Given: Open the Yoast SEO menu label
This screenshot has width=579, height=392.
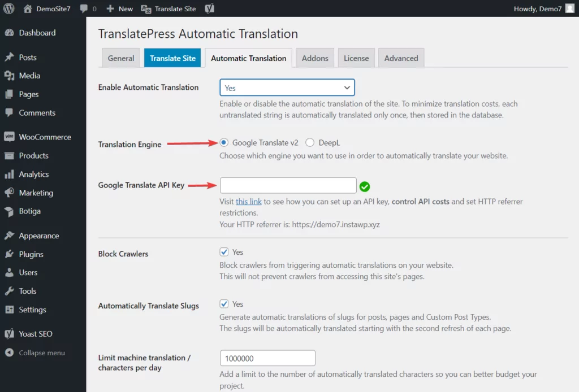Looking at the screenshot, I should [36, 334].
